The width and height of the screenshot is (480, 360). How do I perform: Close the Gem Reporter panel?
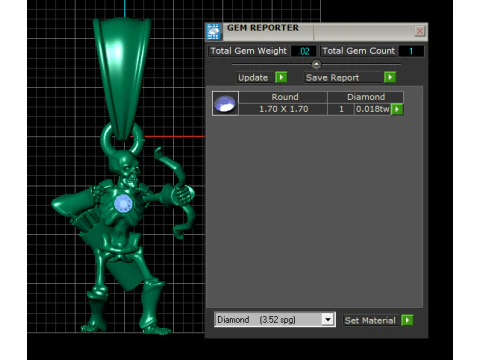coord(419,31)
